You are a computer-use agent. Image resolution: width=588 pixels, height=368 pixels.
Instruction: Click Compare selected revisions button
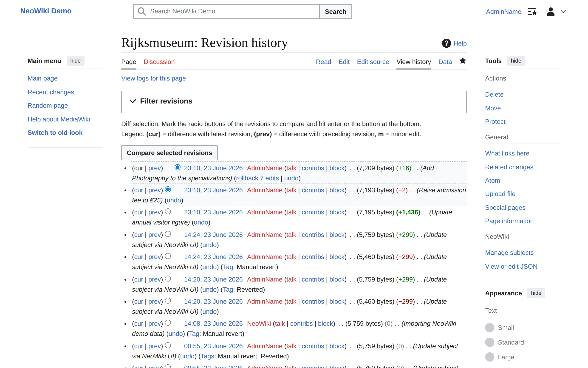pos(169,153)
